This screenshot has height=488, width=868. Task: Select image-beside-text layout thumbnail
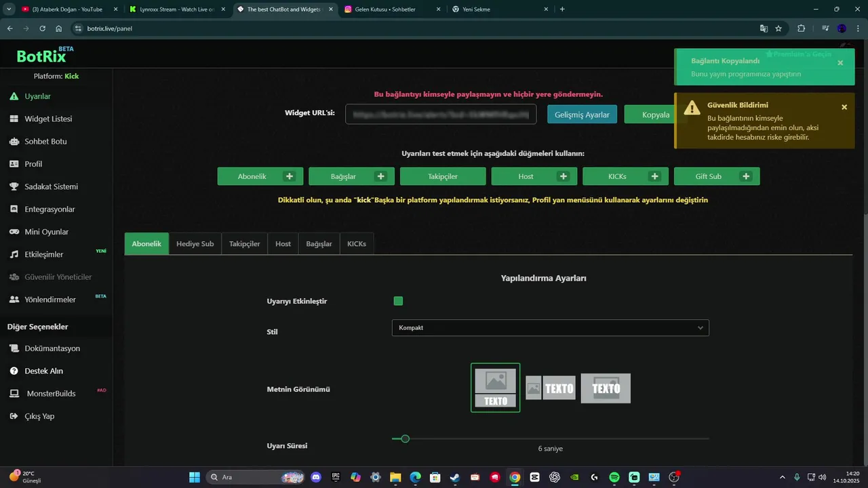tap(551, 388)
